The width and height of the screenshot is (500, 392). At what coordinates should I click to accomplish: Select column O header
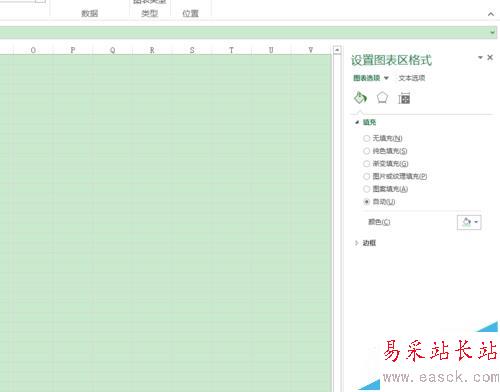[33, 50]
